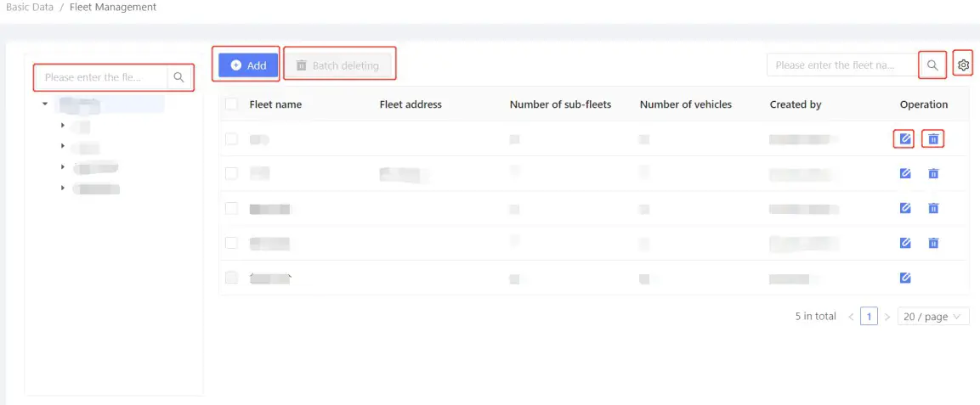Open the 20 / page size dropdown
The width and height of the screenshot is (980, 405).
(933, 317)
